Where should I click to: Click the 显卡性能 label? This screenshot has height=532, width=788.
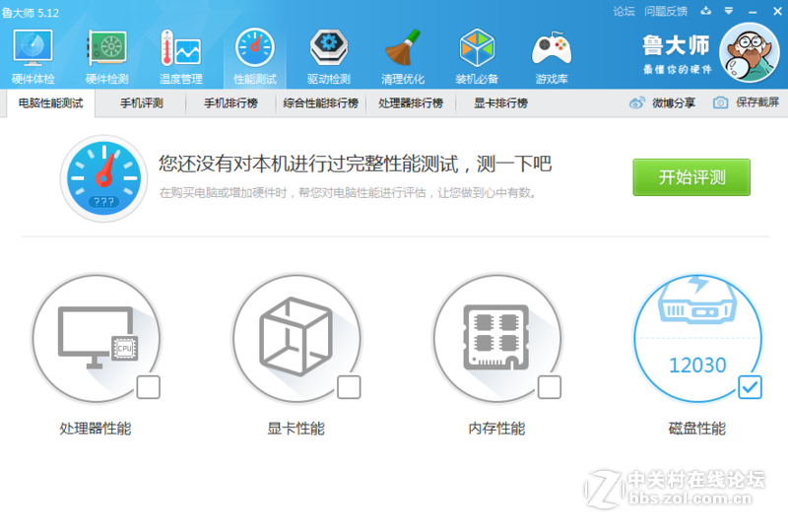pos(296,429)
